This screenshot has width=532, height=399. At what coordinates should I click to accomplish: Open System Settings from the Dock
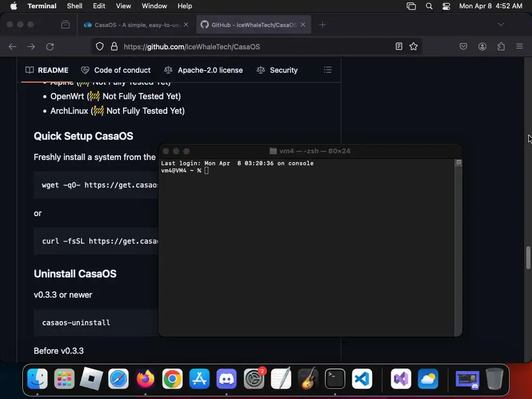[x=254, y=379]
